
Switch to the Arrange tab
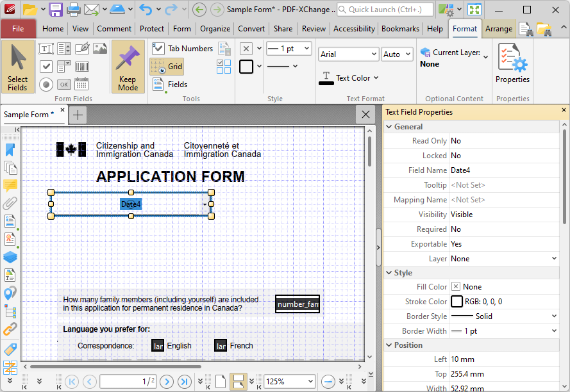[x=498, y=29]
